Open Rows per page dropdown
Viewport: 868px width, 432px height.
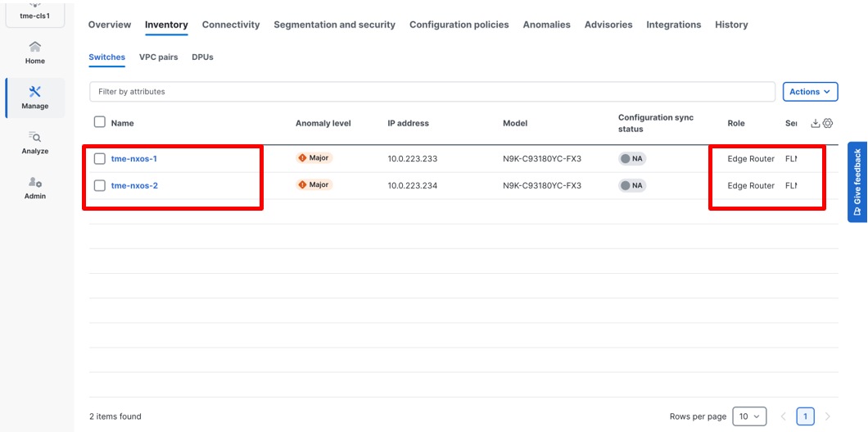[x=749, y=416]
